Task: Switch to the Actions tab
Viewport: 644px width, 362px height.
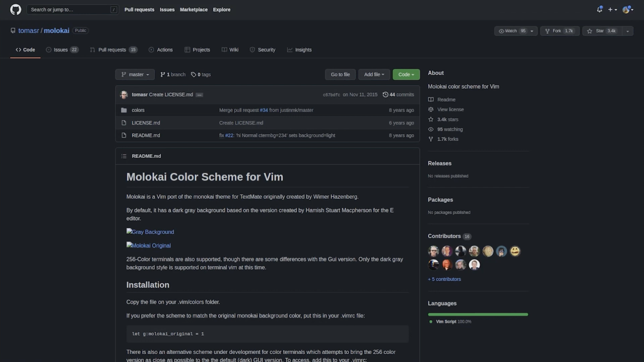Action: (161, 50)
